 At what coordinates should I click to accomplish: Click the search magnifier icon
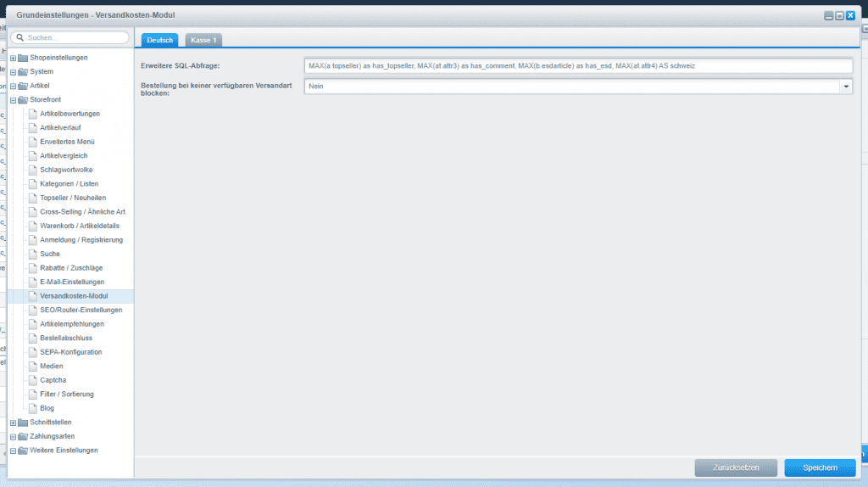coord(19,38)
